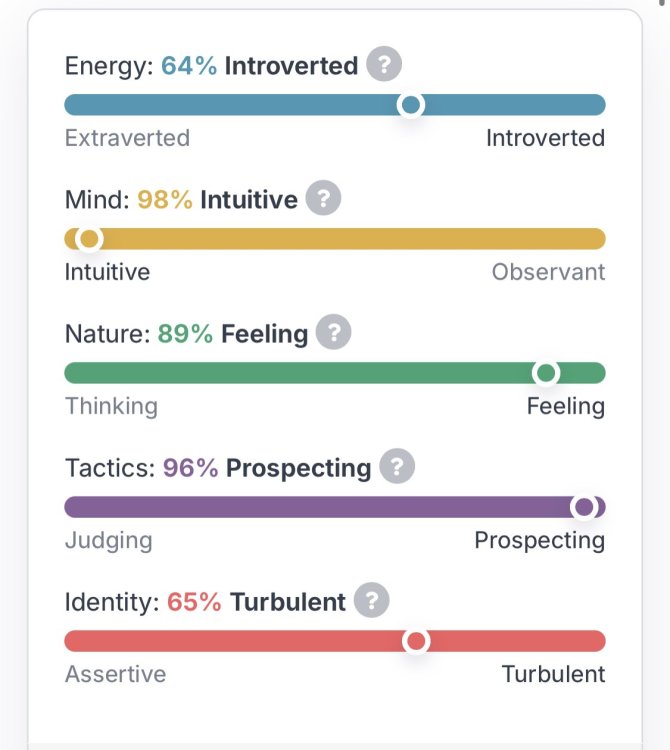Screen dimensions: 670x750
Task: Open the Mind trait help question mark
Action: click(x=323, y=198)
